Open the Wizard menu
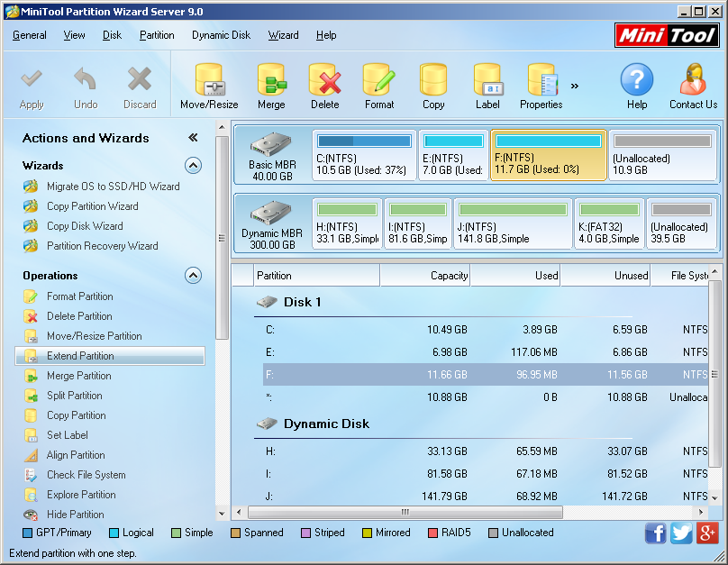The width and height of the screenshot is (728, 565). coord(283,35)
